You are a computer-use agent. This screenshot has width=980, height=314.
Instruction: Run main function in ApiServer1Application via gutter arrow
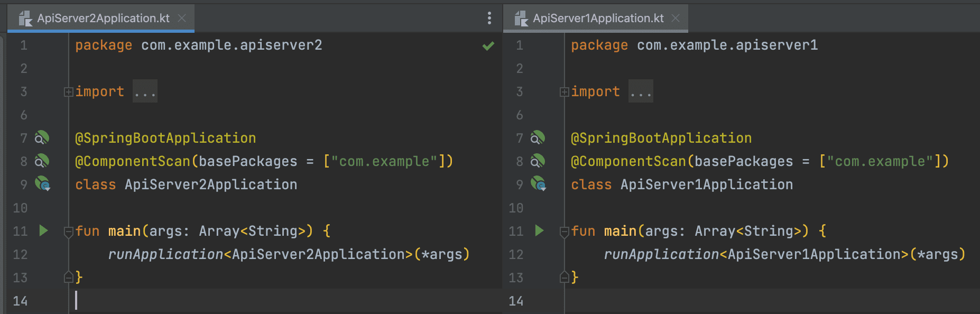[x=539, y=230]
